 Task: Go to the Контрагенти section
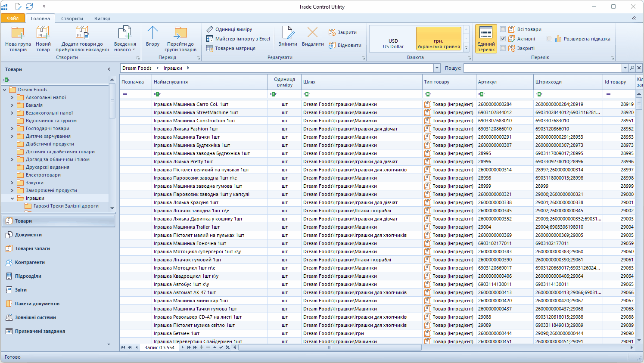click(30, 262)
